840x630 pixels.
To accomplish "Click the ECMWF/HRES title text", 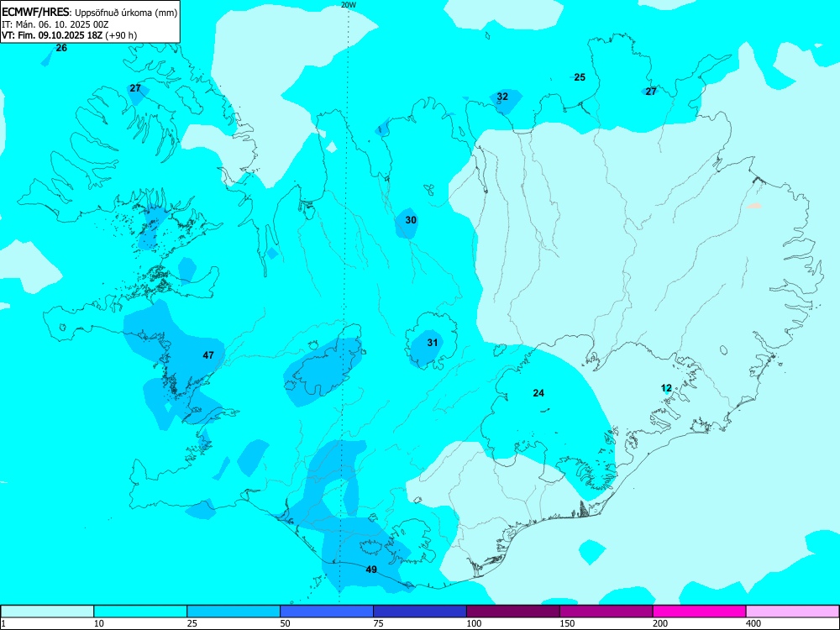I will pyautogui.click(x=35, y=13).
